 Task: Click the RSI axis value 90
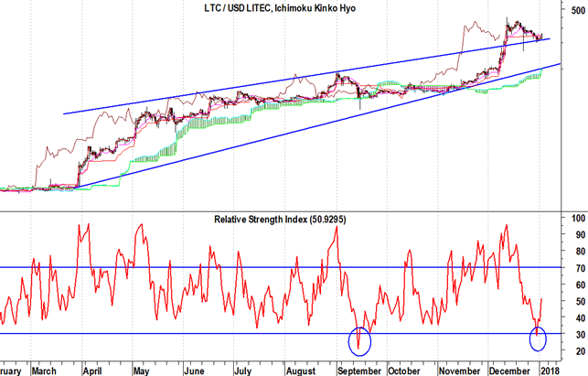(x=580, y=235)
